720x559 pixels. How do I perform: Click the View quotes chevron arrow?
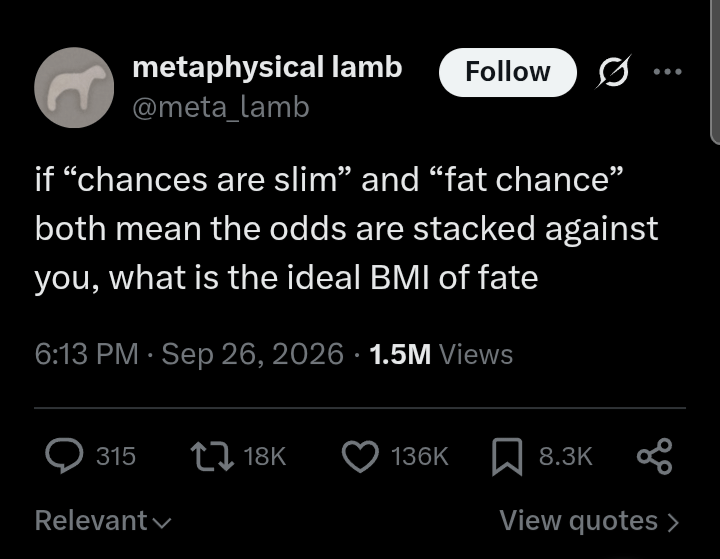tap(673, 522)
